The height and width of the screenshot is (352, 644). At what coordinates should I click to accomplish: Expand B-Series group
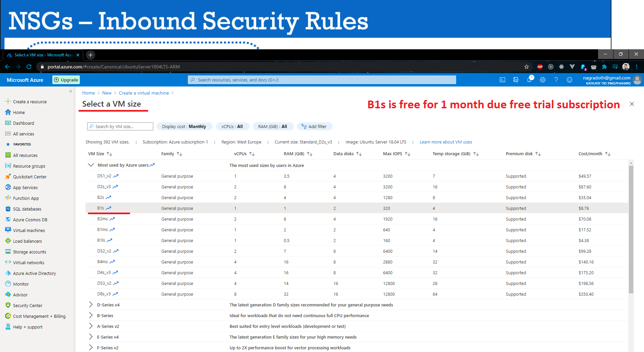[x=91, y=315]
